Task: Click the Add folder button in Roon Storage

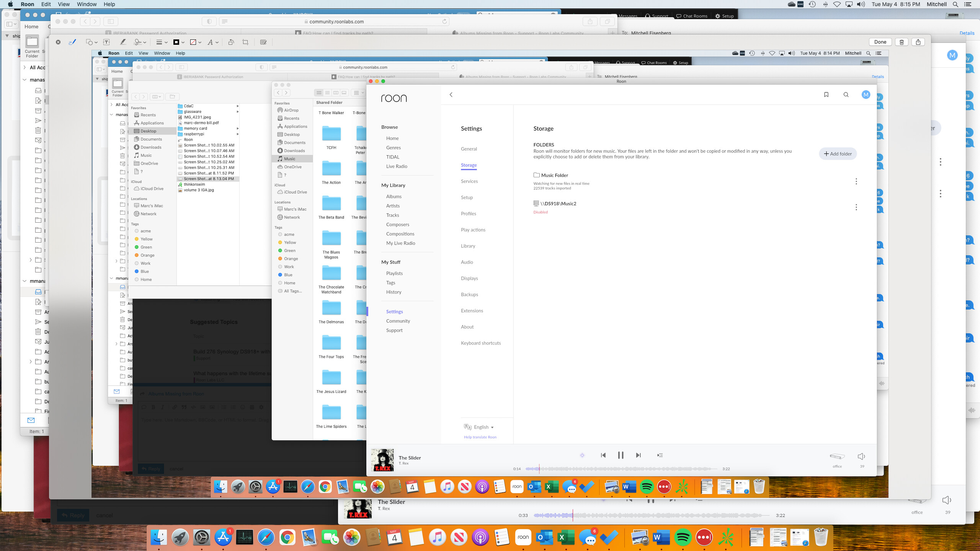Action: pos(838,154)
